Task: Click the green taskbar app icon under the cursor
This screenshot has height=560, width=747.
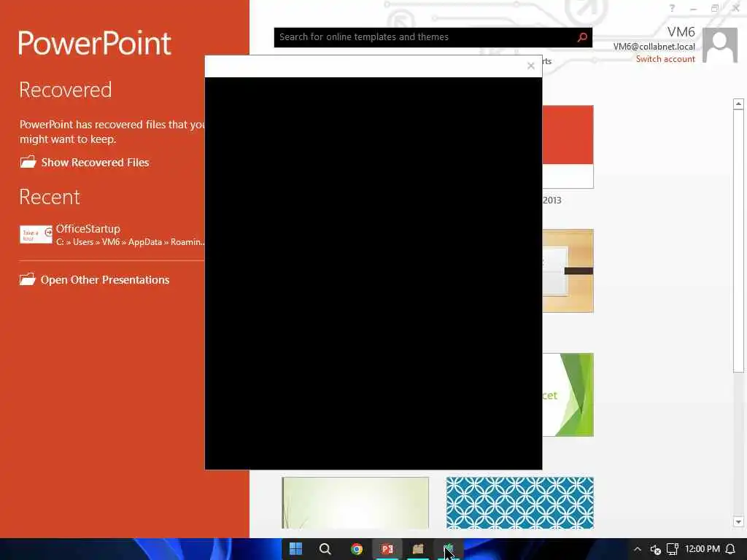Action: 449,549
